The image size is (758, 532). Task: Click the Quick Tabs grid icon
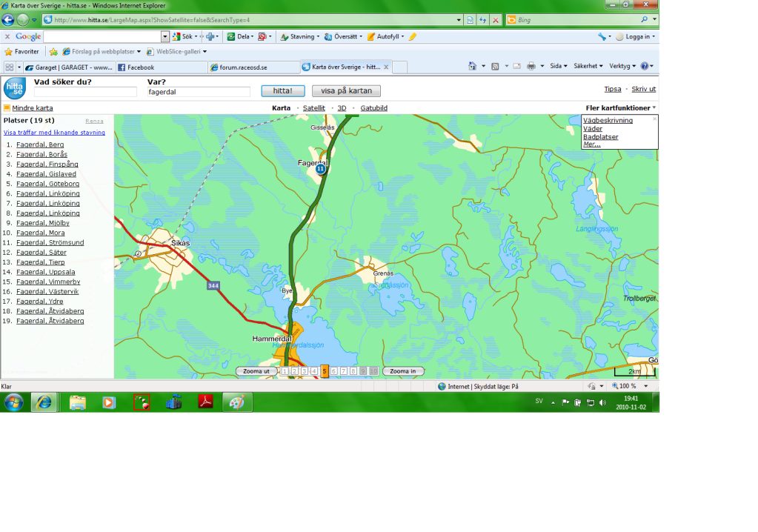point(10,67)
